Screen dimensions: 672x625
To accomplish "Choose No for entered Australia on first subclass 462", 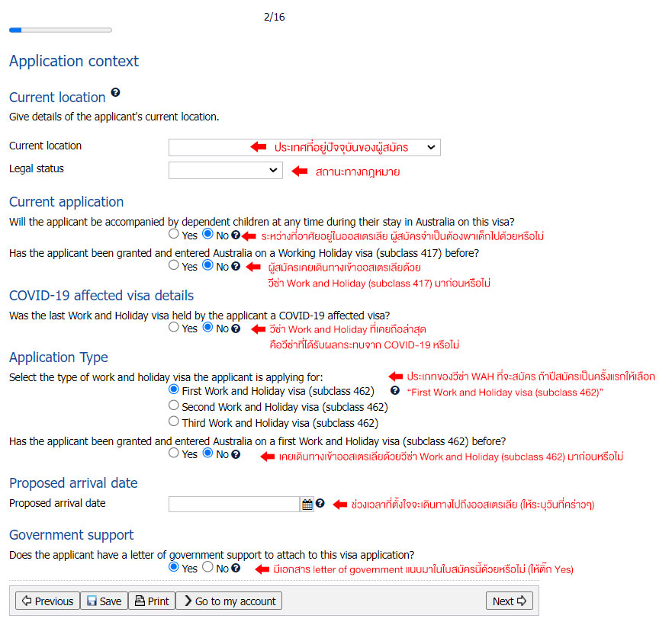I will click(208, 453).
